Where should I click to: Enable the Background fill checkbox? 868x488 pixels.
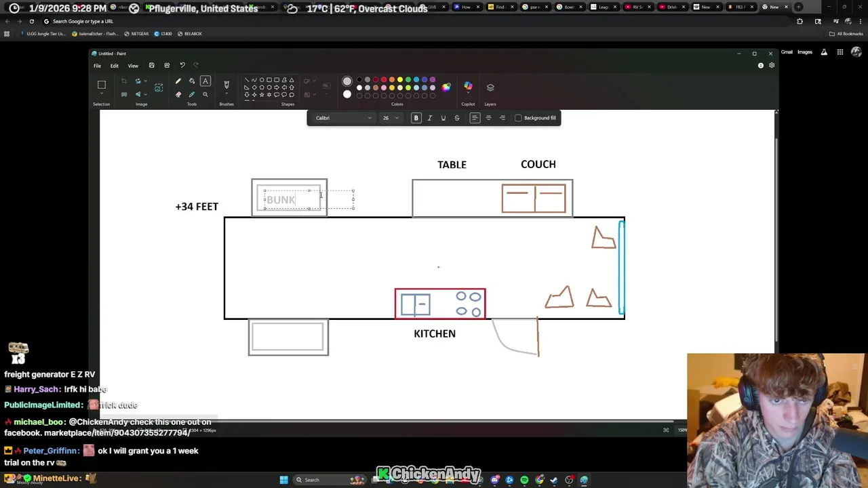518,118
